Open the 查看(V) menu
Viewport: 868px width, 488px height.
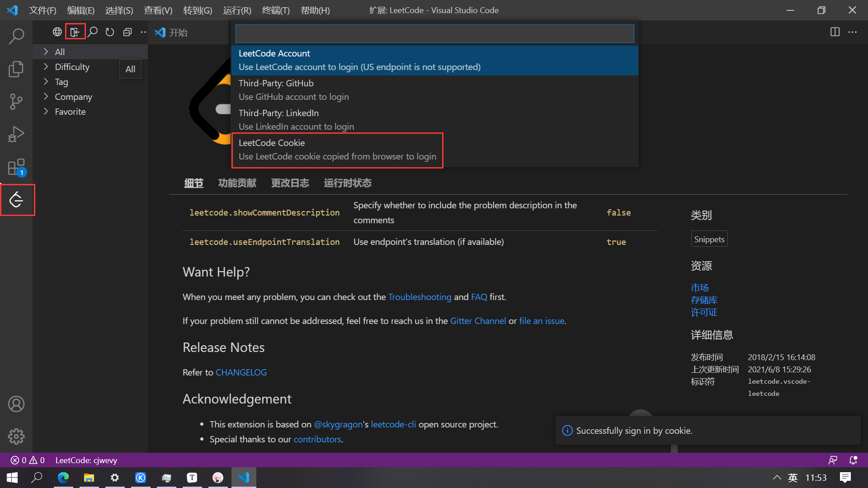(x=158, y=10)
